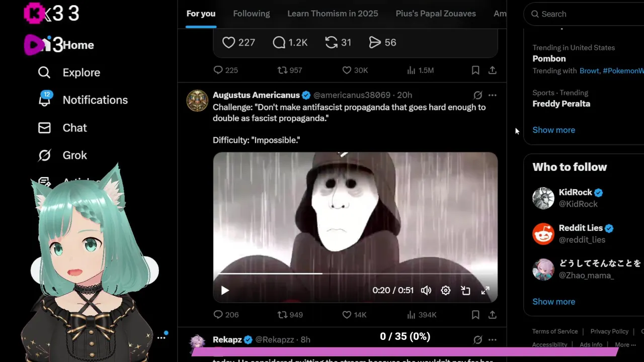Share the Augustus Americanus post
Screen dimensions: 644x362
[493, 315]
